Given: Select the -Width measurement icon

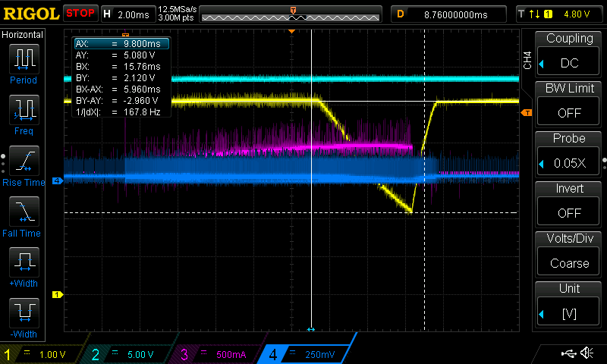Looking at the screenshot, I should point(24,313).
